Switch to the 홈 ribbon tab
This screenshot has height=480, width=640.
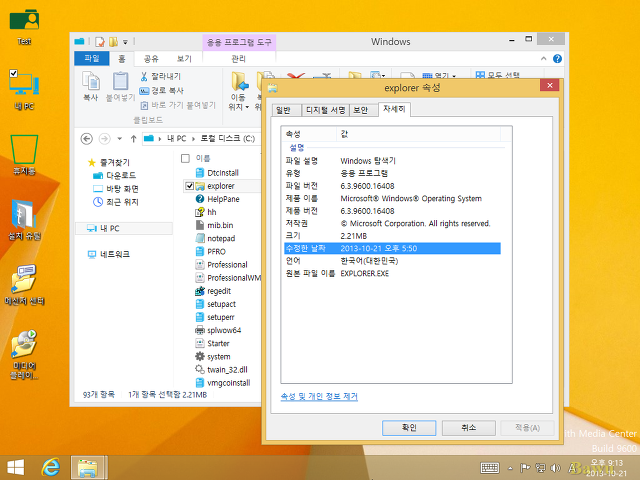(x=122, y=59)
